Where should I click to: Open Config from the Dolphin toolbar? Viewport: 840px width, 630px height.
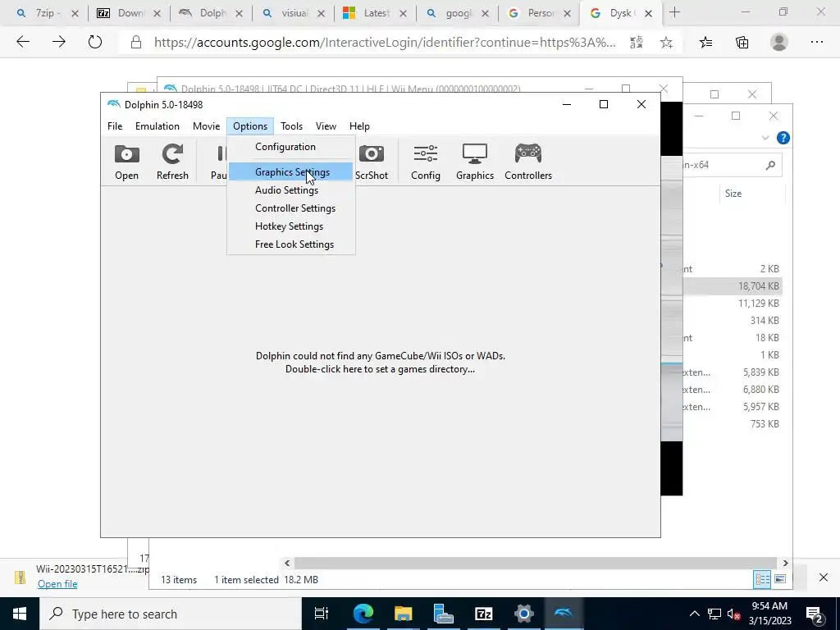pyautogui.click(x=426, y=162)
